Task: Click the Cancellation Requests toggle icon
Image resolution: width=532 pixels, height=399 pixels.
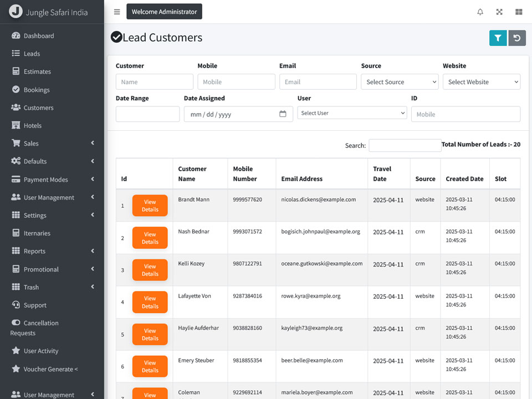Action: pyautogui.click(x=16, y=323)
